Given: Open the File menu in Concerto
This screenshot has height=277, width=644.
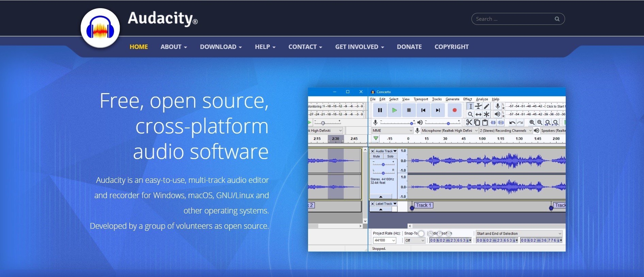Looking at the screenshot, I should point(373,99).
